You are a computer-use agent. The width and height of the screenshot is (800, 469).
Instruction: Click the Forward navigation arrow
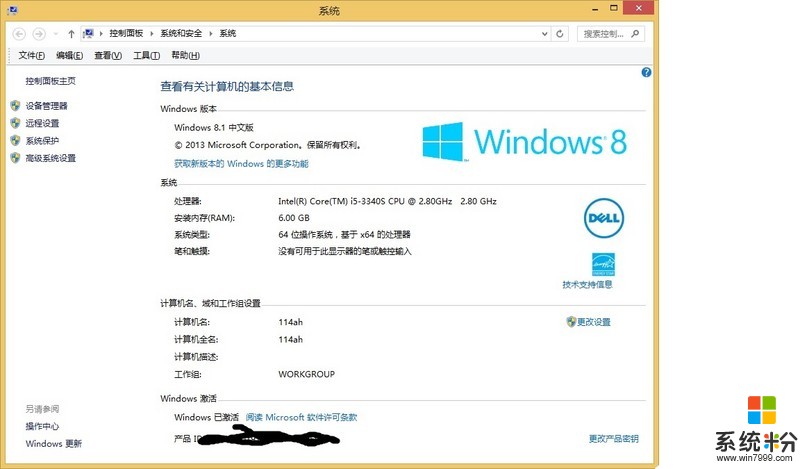[x=39, y=34]
